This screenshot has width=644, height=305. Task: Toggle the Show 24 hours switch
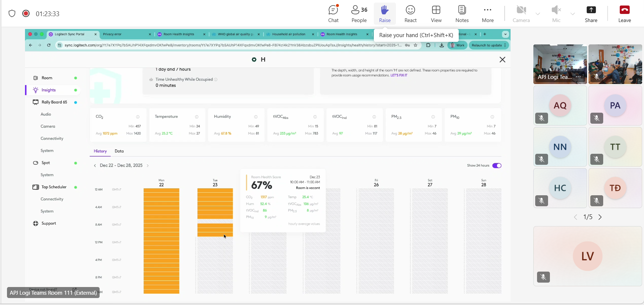[497, 166]
